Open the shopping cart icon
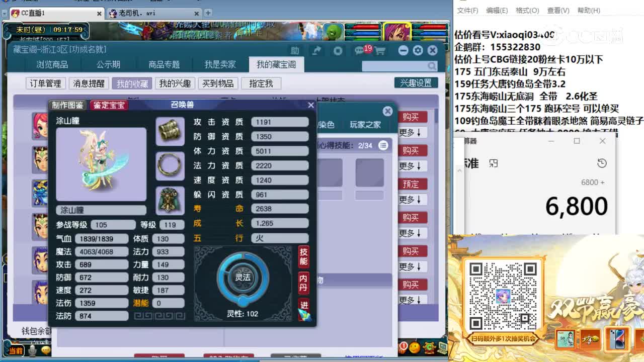Image resolution: width=644 pixels, height=362 pixels. pos(380,51)
